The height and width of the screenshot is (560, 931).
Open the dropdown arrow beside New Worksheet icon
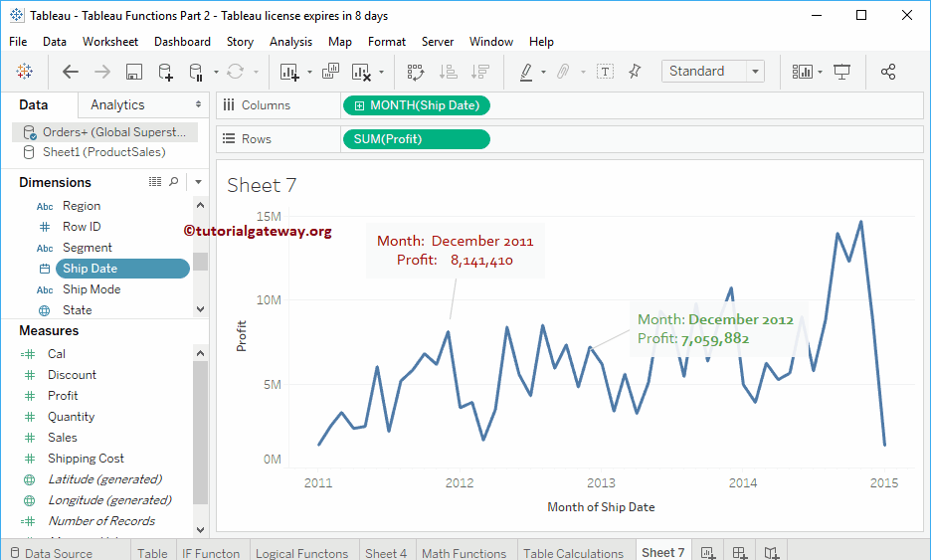coord(309,73)
